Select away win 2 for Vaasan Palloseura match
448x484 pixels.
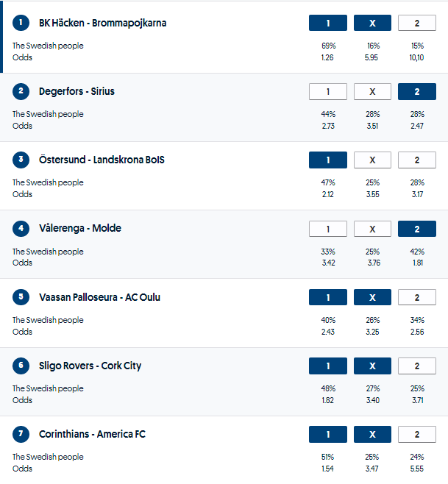coord(416,297)
